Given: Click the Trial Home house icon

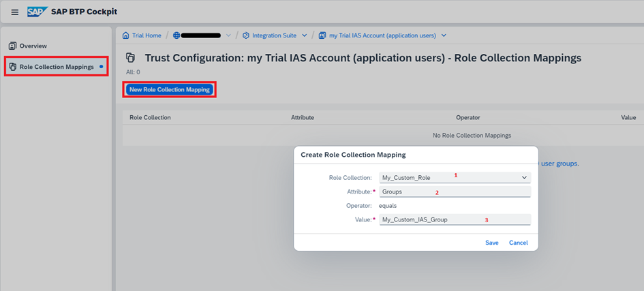Looking at the screenshot, I should (125, 35).
